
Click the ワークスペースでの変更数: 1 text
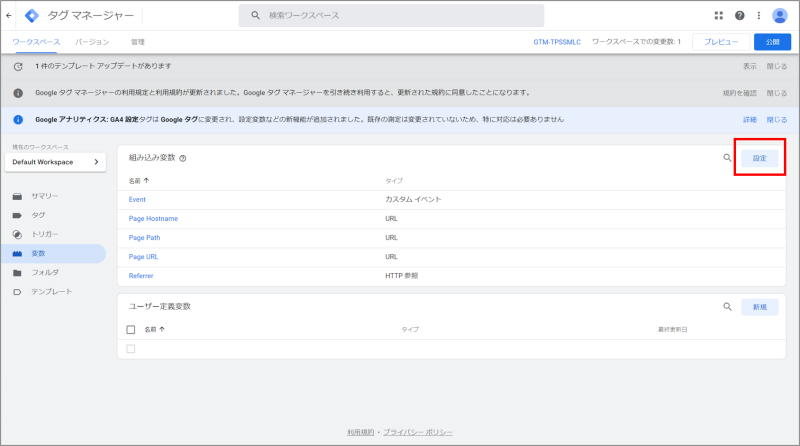coord(636,42)
